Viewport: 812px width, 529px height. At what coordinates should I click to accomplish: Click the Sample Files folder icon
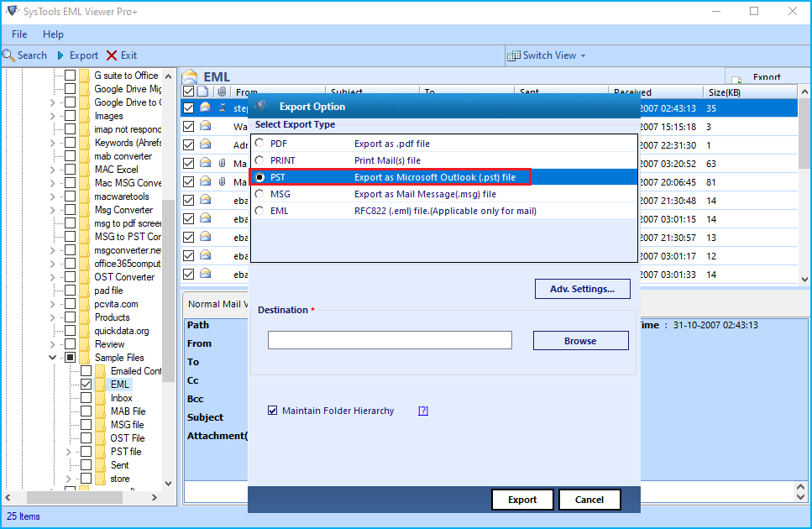point(85,358)
